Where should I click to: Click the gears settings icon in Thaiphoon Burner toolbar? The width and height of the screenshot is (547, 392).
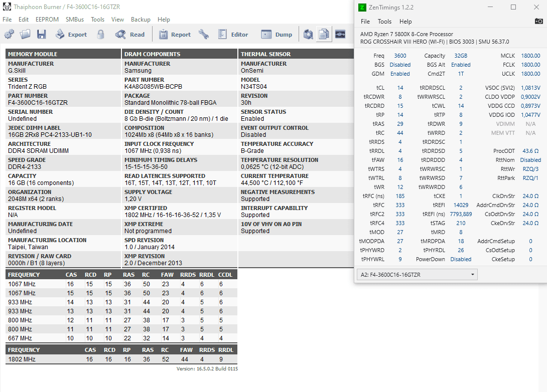pos(9,34)
